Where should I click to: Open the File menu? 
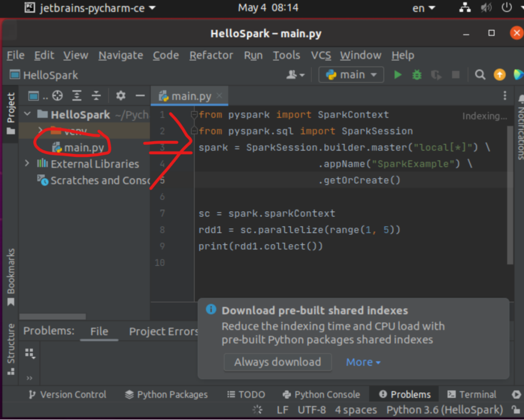point(15,55)
